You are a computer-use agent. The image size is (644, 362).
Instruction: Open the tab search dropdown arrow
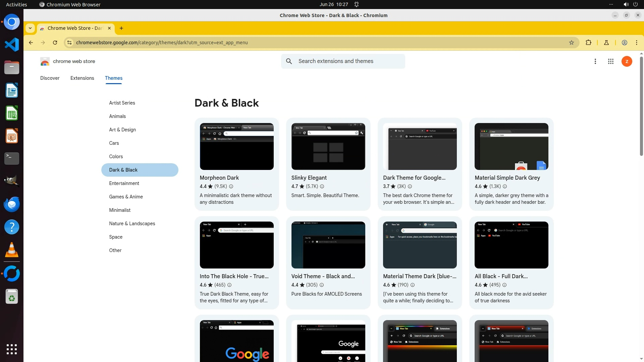[x=30, y=28]
